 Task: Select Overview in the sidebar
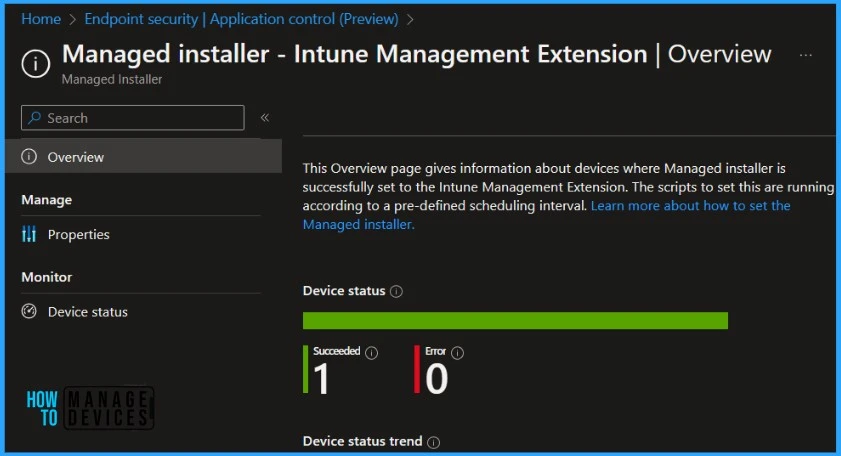(143, 157)
